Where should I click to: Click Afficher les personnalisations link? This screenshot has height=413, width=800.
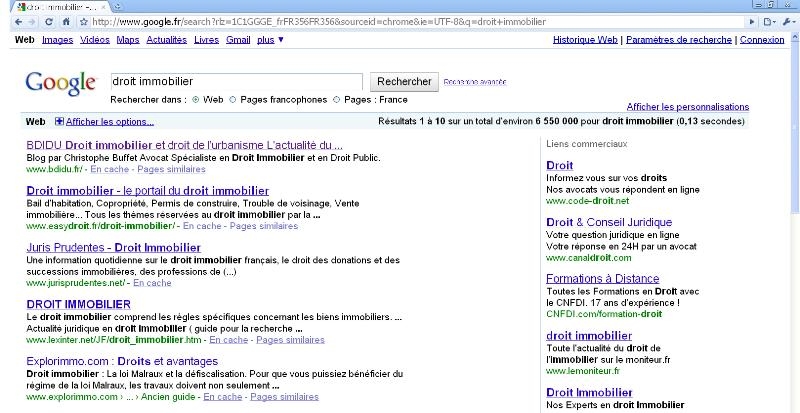pyautogui.click(x=688, y=107)
